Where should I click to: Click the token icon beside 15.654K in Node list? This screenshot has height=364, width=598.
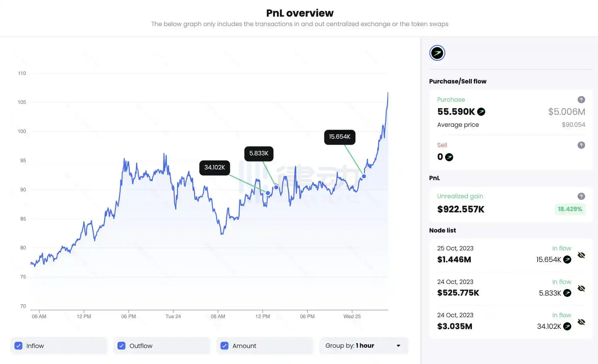coord(567,260)
